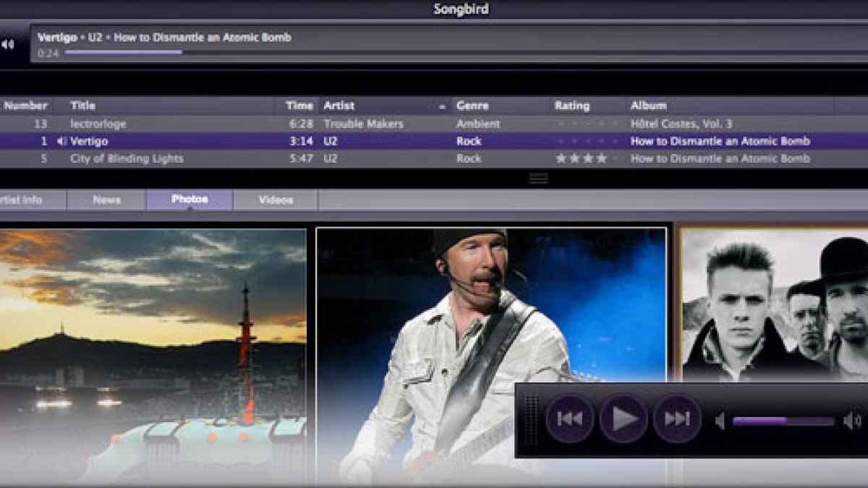Select the Vertigo track title

click(x=89, y=142)
